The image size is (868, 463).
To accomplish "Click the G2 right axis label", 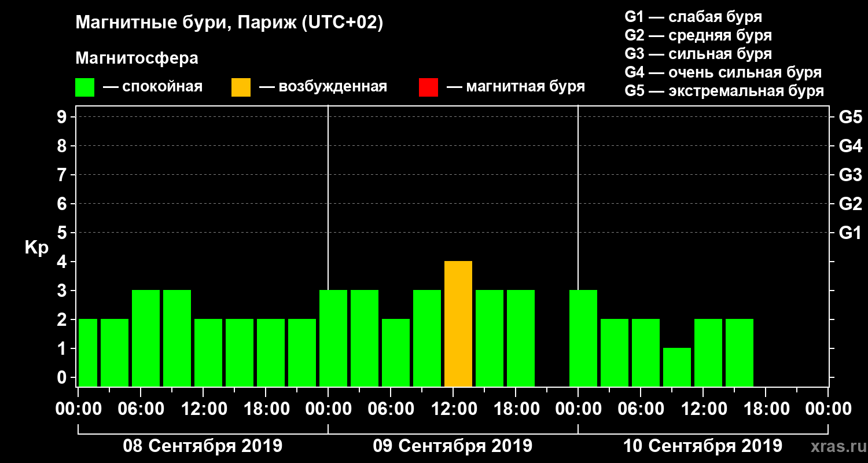I will pos(851,204).
